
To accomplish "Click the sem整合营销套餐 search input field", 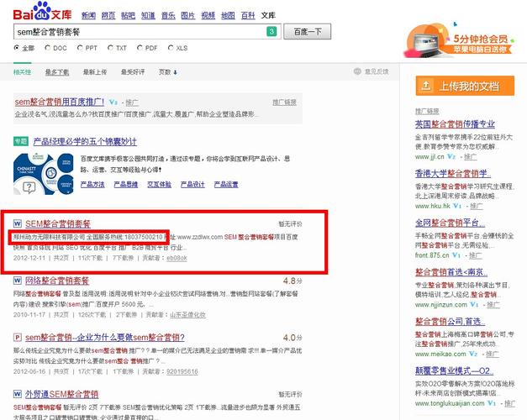I will coord(139,32).
